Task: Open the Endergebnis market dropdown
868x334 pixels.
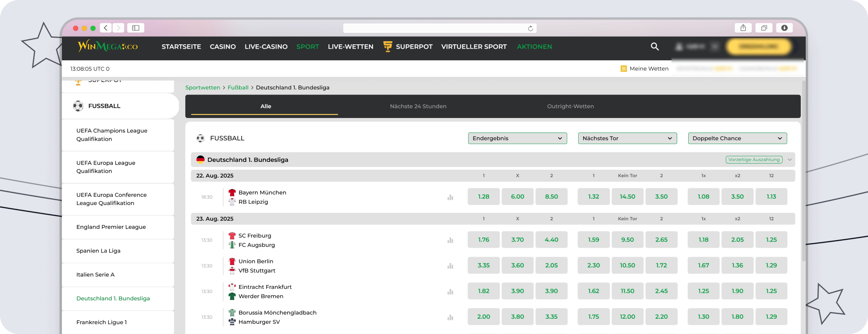Action: pyautogui.click(x=517, y=138)
